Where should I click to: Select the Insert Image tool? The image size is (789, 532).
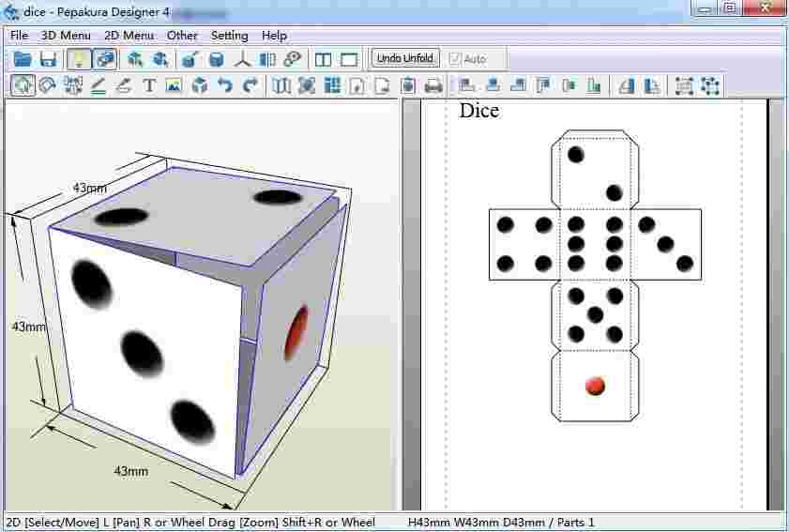(x=174, y=85)
